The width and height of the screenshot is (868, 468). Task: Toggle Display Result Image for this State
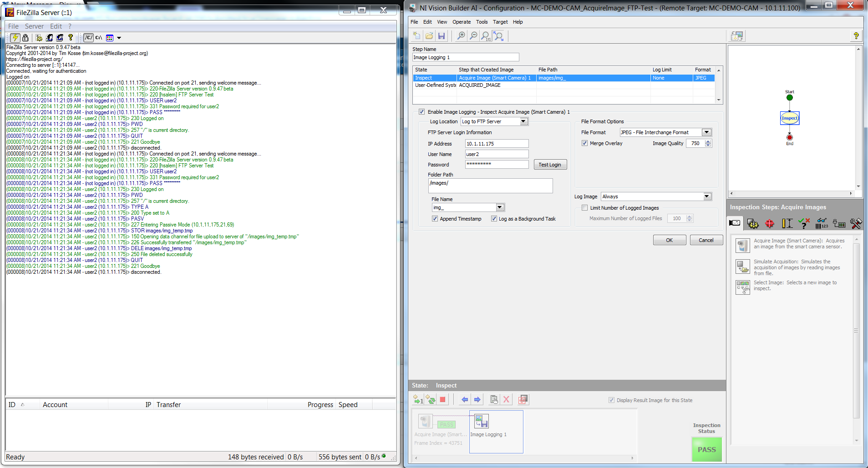[x=611, y=400]
